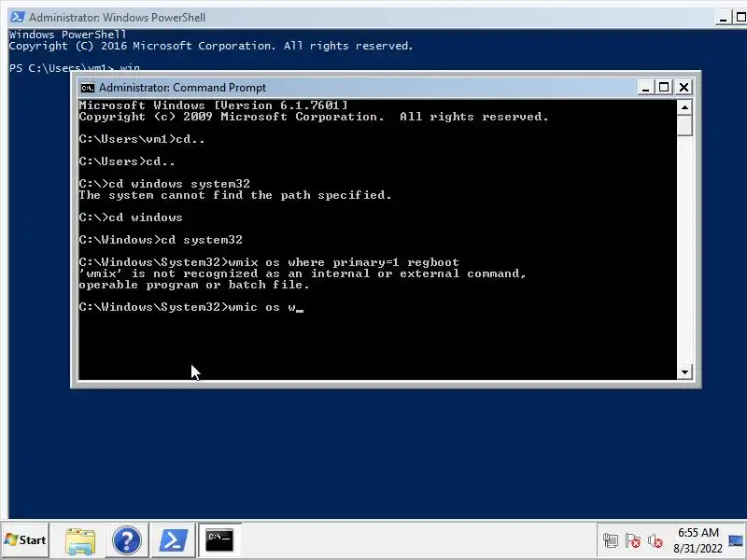Click the Command Prompt scroll down arrow
This screenshot has width=747, height=560.
[684, 371]
